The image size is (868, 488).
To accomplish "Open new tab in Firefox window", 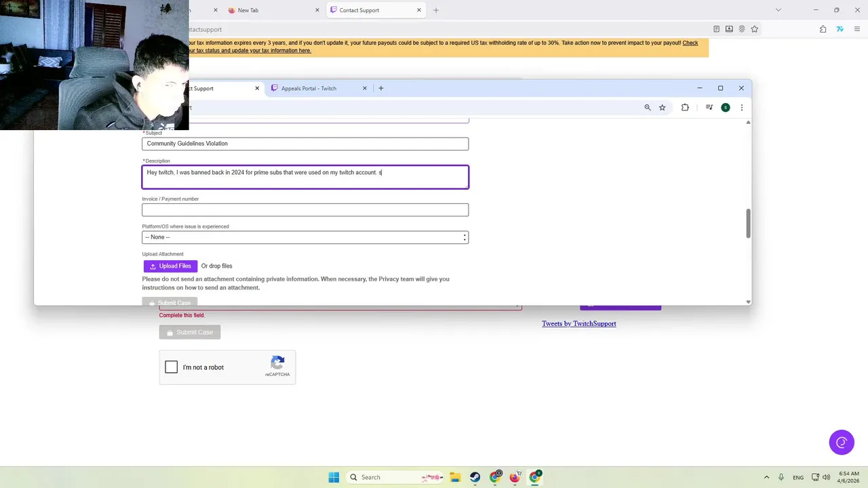I will (436, 10).
